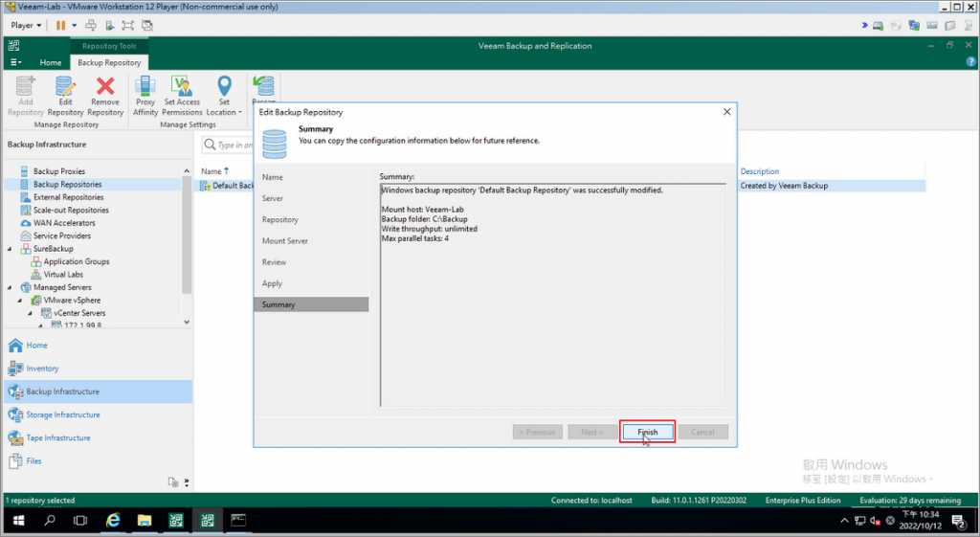Select the Apply wizard step
980x537 pixels.
point(272,284)
